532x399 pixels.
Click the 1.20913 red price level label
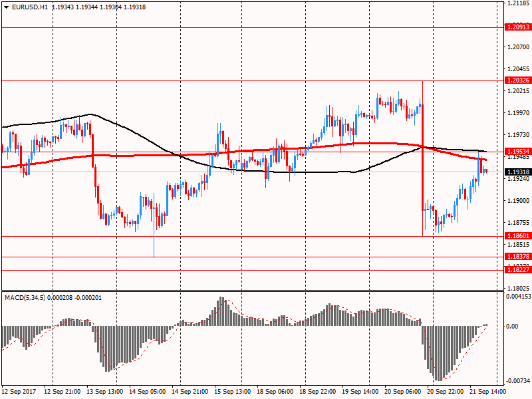tap(518, 27)
